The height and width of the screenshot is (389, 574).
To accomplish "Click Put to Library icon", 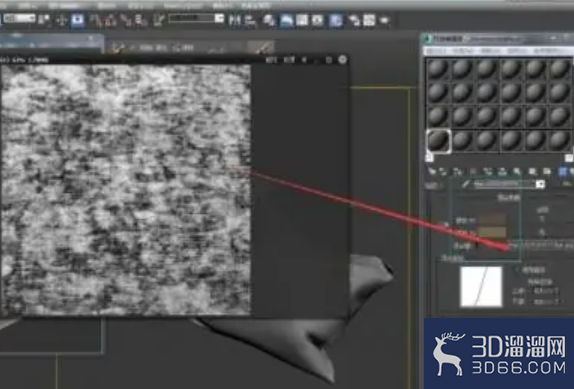I will [517, 171].
